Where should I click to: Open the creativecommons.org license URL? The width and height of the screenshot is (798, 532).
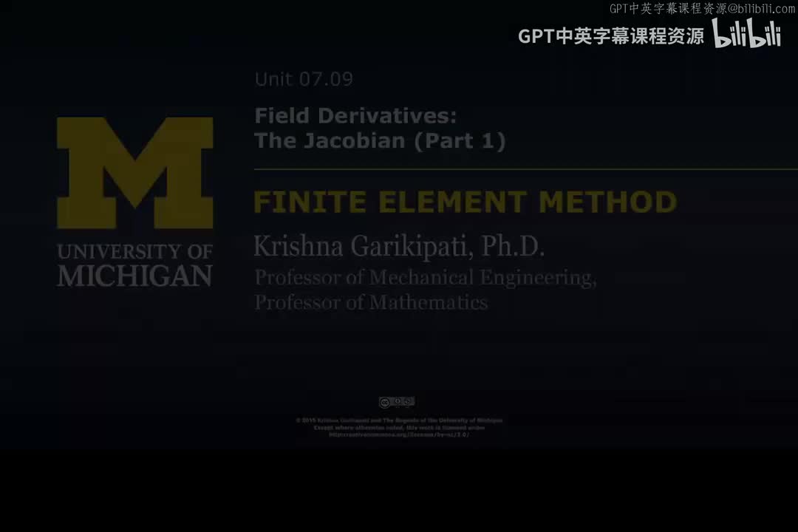399,434
